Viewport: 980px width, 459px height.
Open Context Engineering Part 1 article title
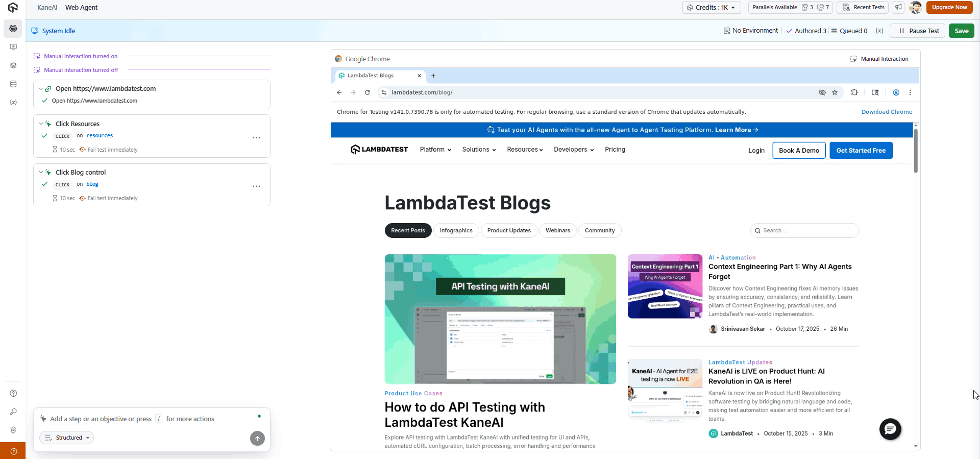(780, 272)
